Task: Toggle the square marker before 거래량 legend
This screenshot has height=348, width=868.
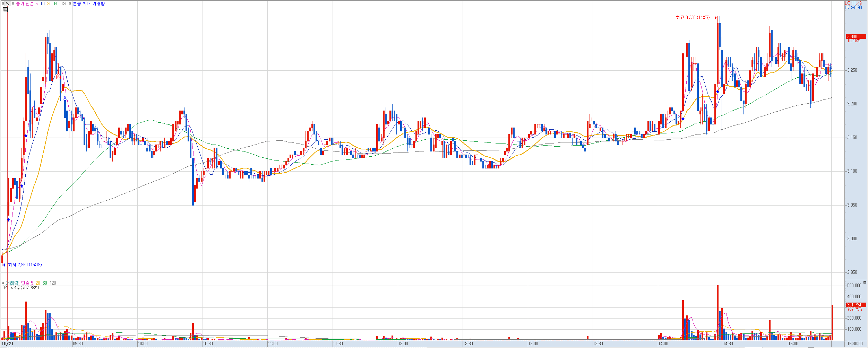Action: point(3,283)
